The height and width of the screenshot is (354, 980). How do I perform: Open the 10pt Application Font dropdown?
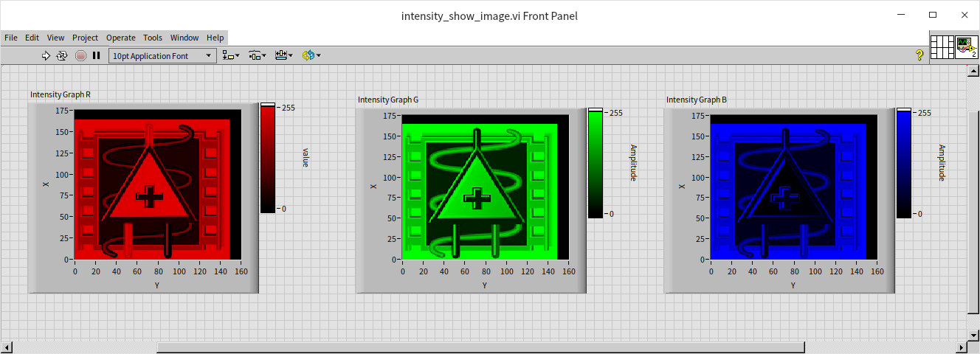[x=162, y=55]
